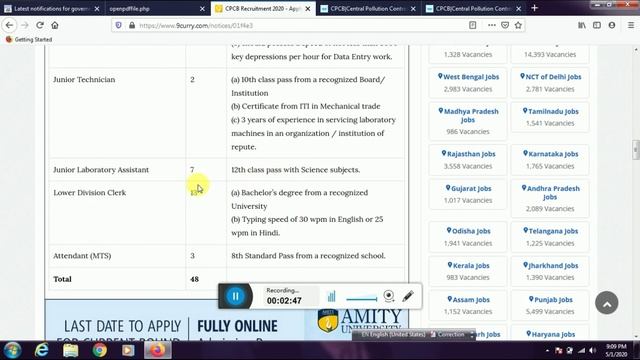
Task: Open volume control in system tray
Action: point(592,351)
